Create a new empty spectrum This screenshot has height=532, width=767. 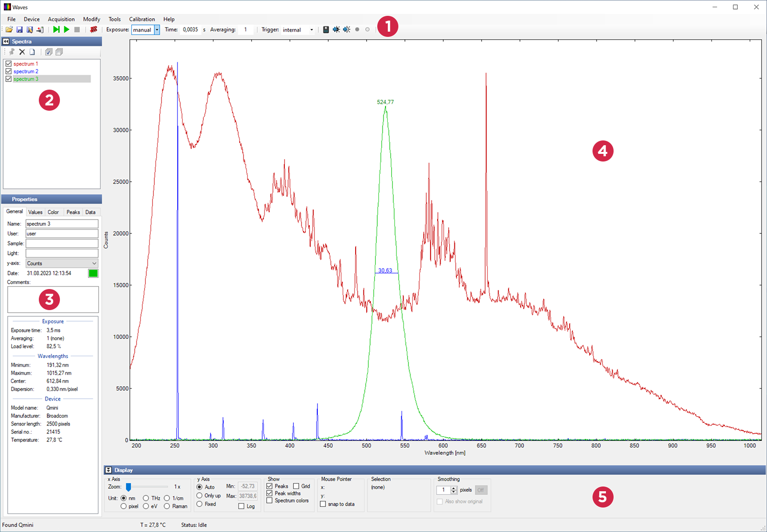(x=32, y=52)
